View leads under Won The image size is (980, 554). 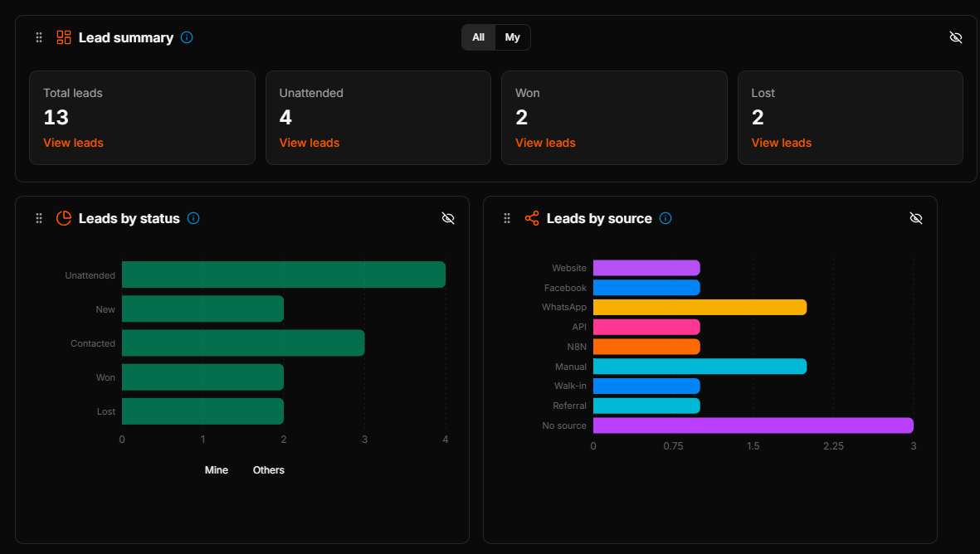pyautogui.click(x=545, y=143)
